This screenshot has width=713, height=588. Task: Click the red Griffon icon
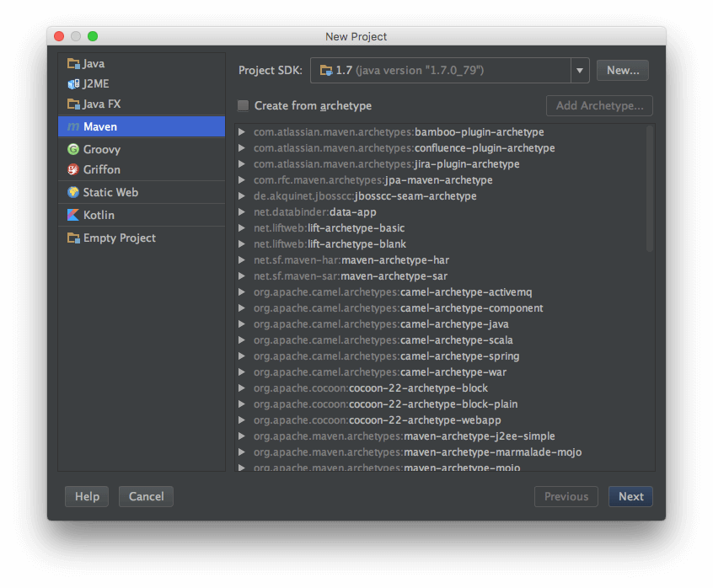pyautogui.click(x=73, y=169)
